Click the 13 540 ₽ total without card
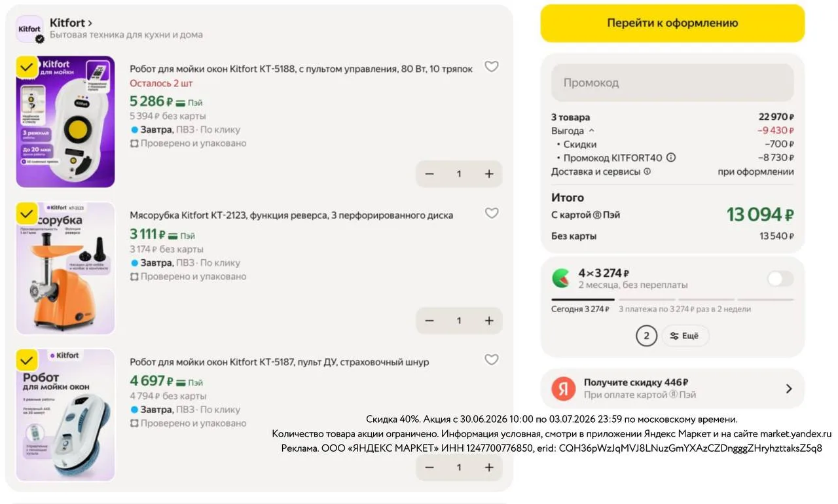This screenshot has height=504, width=838. pyautogui.click(x=776, y=236)
